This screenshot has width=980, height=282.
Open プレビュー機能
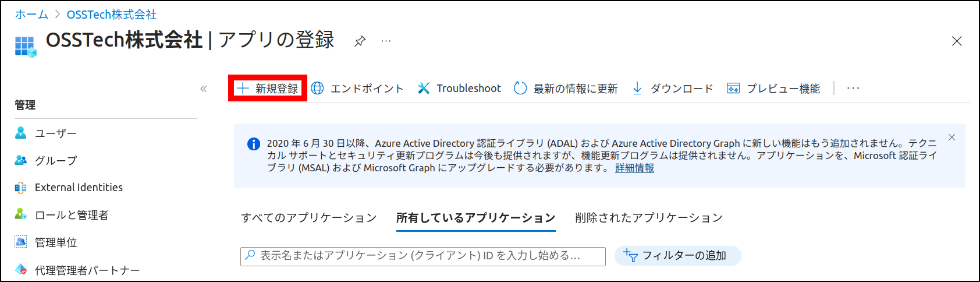[x=773, y=89]
